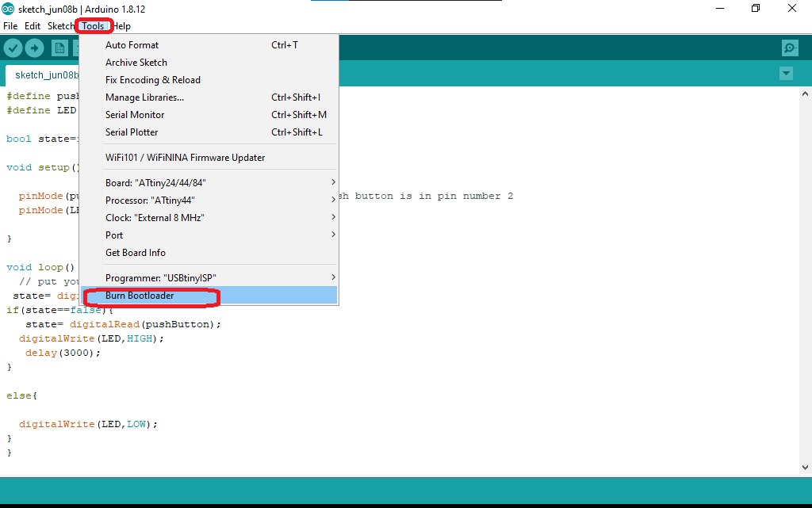Open the Sketch menu
This screenshot has height=508, width=812.
(x=60, y=26)
